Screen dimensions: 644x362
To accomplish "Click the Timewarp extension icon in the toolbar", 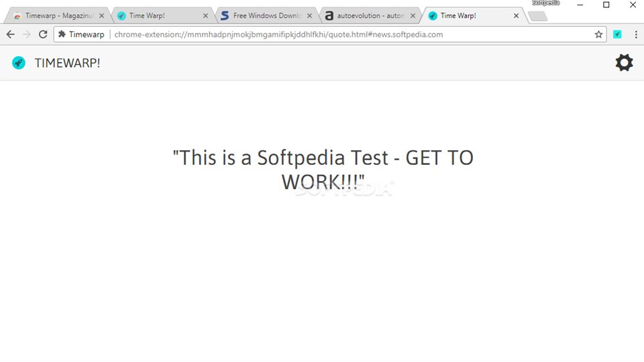I will [x=617, y=34].
